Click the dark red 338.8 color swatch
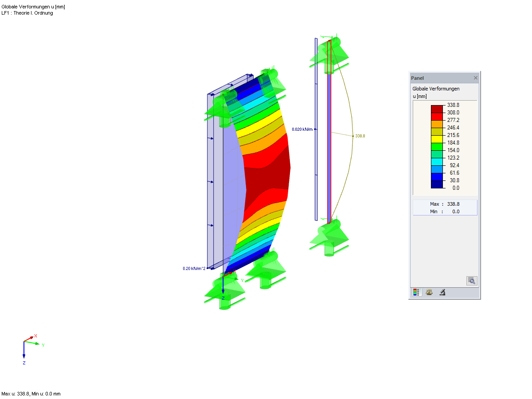Screen dimensions: 532x399 point(437,109)
